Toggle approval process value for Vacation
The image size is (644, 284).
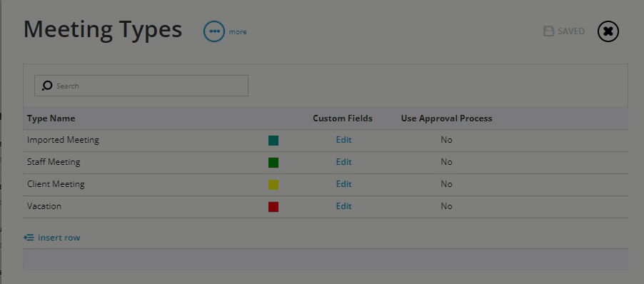(446, 206)
